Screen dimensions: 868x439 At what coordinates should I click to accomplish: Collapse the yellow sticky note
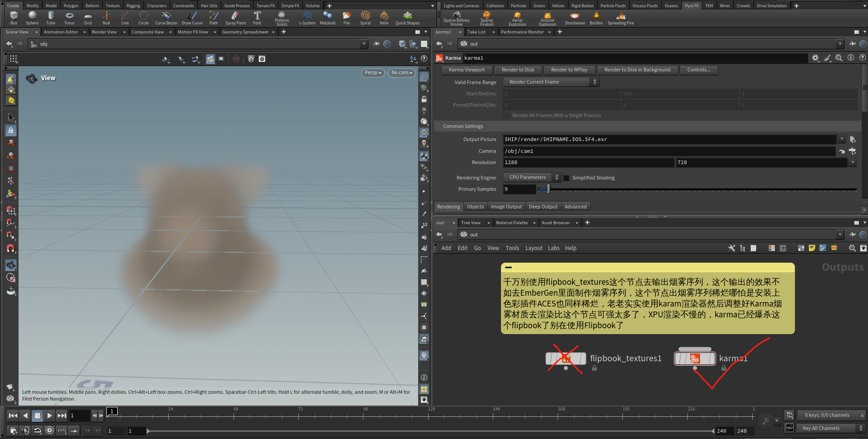(x=509, y=268)
